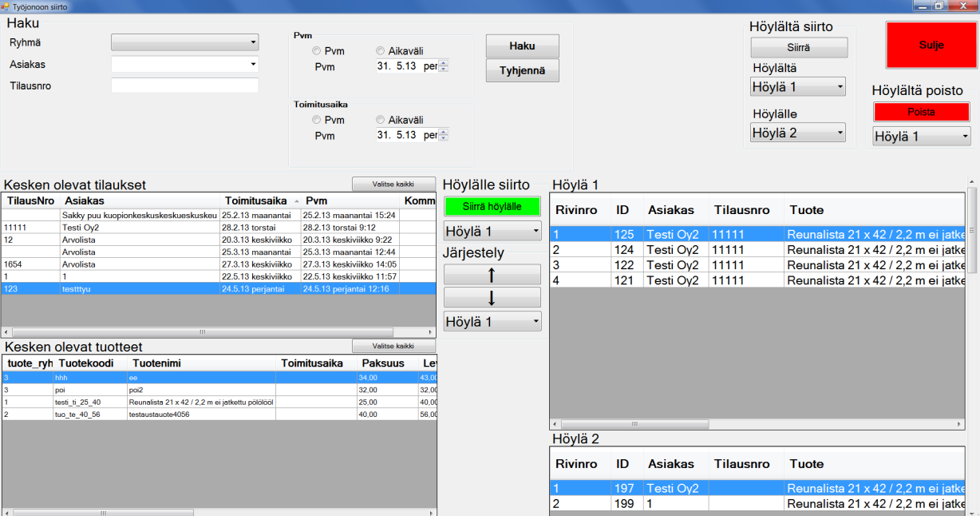Select Höylä 1 row with ID 122

click(757, 265)
